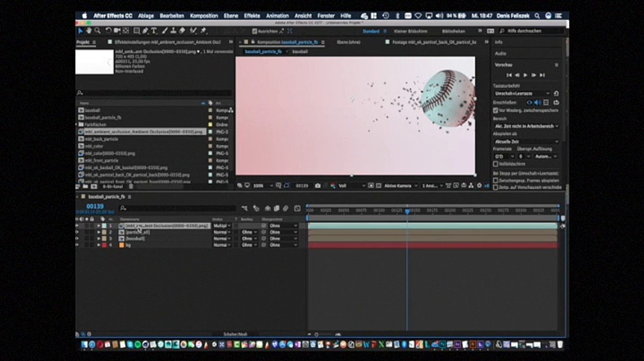The width and height of the screenshot is (644, 361).
Task: Select the Type text tool
Action: tap(154, 31)
